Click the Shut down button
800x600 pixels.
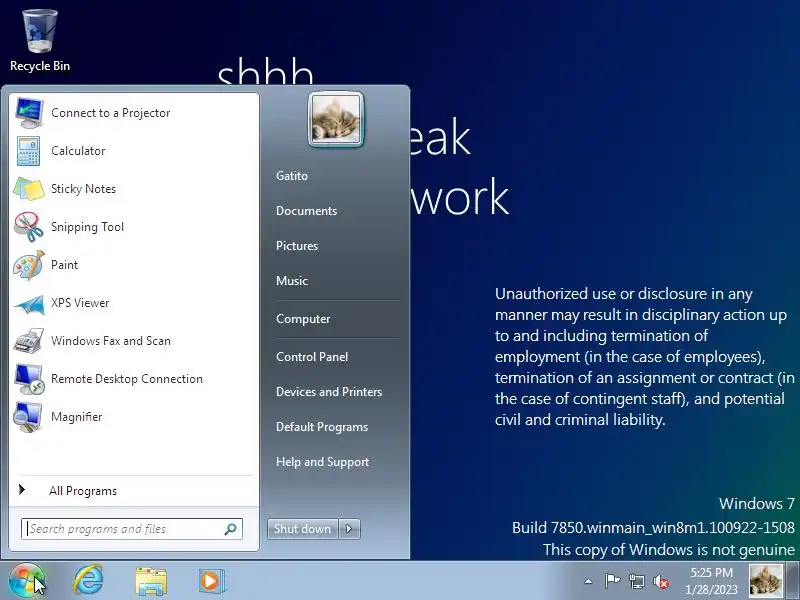pyautogui.click(x=303, y=529)
